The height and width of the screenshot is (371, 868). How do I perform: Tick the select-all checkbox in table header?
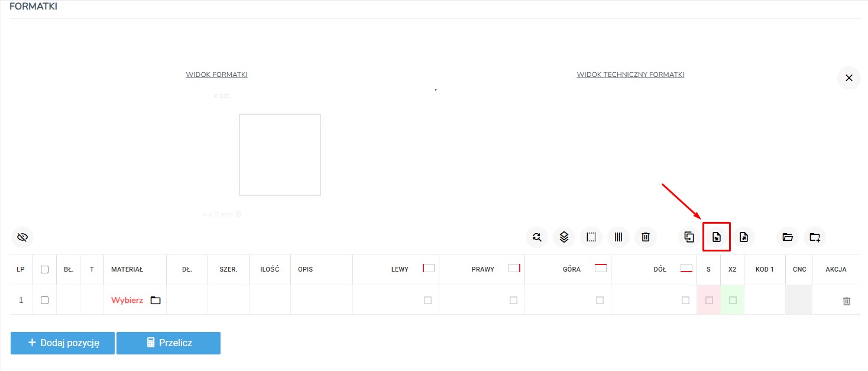[44, 269]
